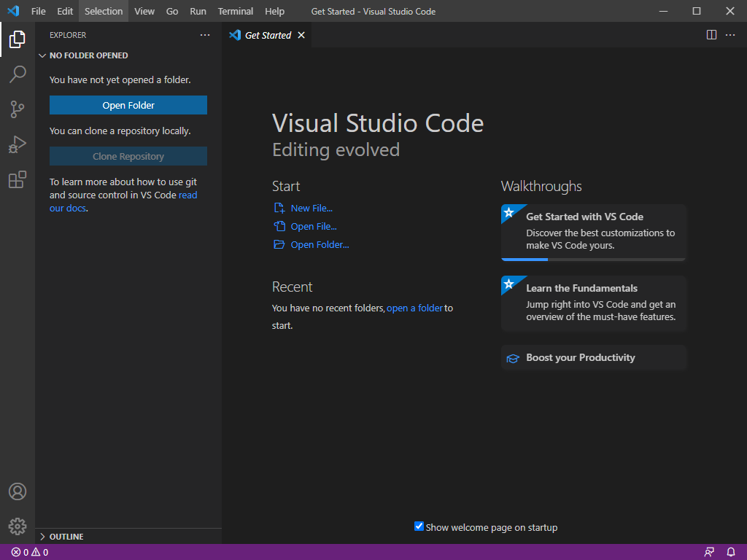Open the Run and Debug view icon

tap(18, 144)
